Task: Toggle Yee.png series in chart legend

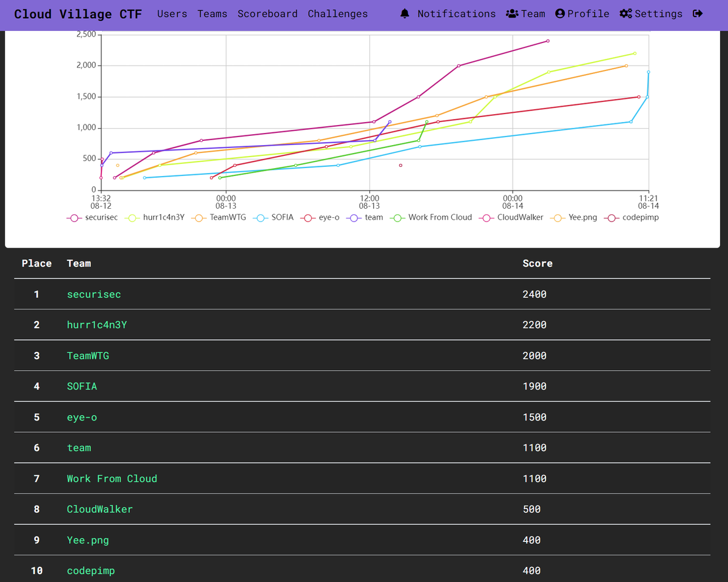Action: tap(574, 217)
